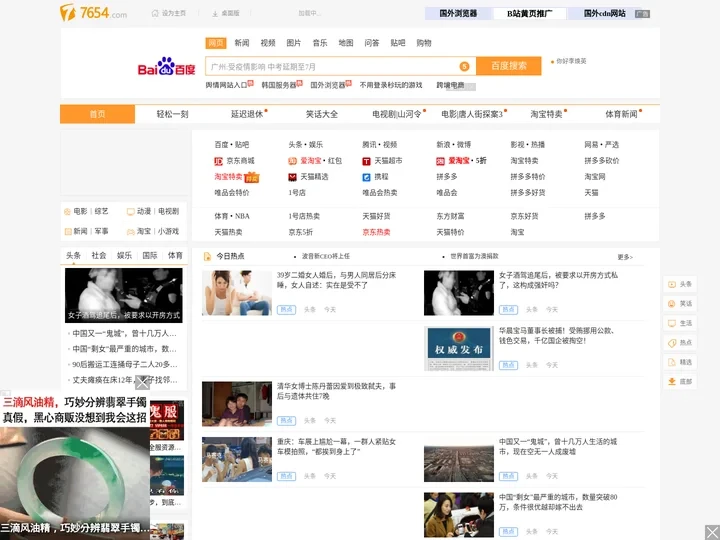The image size is (720, 540).
Task: Click the 百度搜索 button
Action: click(x=509, y=66)
